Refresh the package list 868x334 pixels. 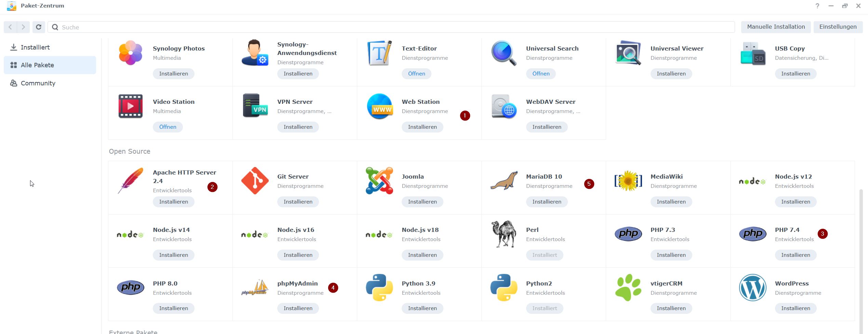[39, 27]
